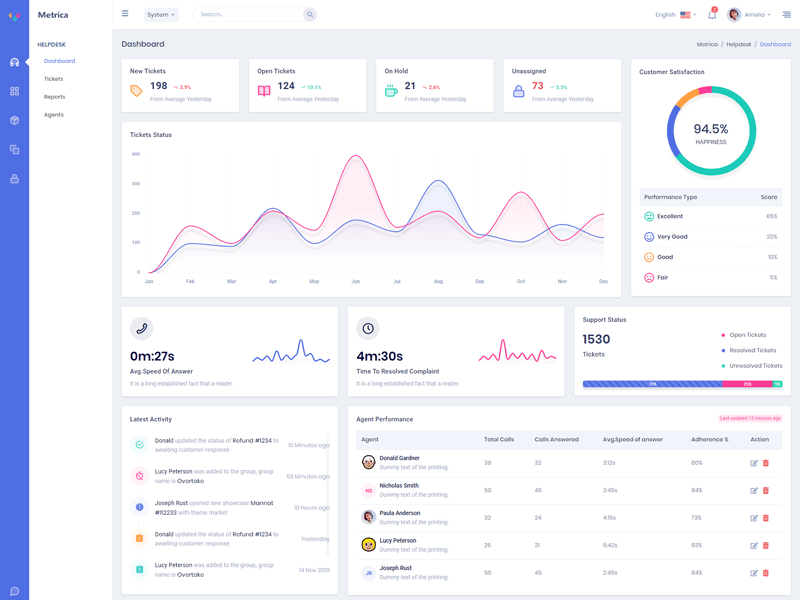This screenshot has width=800, height=600.
Task: Expand the System dropdown
Action: click(x=161, y=15)
